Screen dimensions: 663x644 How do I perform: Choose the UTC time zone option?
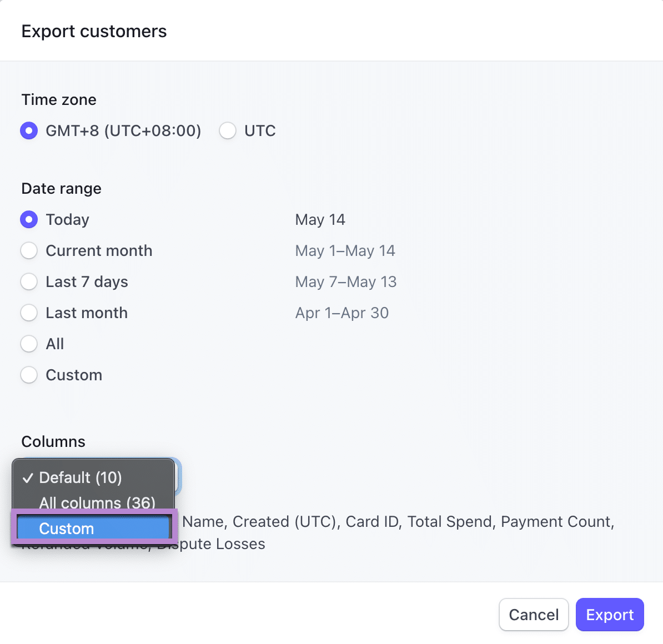pos(228,131)
